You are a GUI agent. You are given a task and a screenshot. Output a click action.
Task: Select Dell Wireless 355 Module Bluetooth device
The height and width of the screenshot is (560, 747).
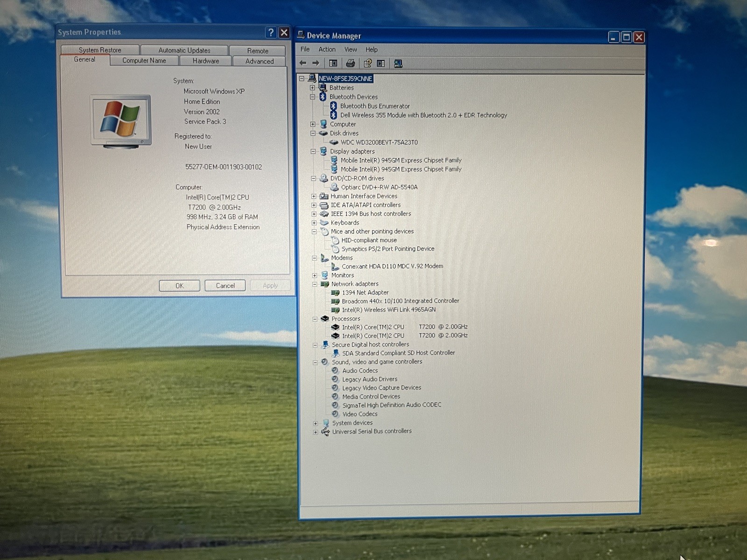423,115
